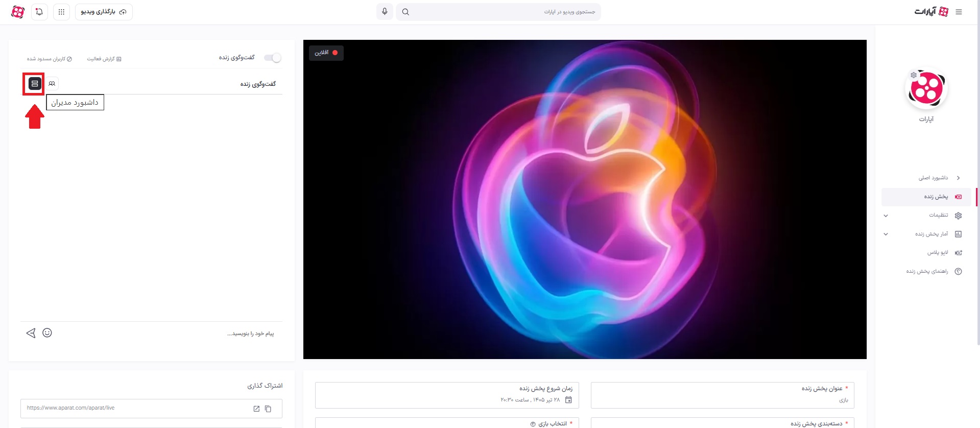Viewport: 980px width, 428px height.
Task: Click the page vertical scrollbar
Action: coord(978,174)
